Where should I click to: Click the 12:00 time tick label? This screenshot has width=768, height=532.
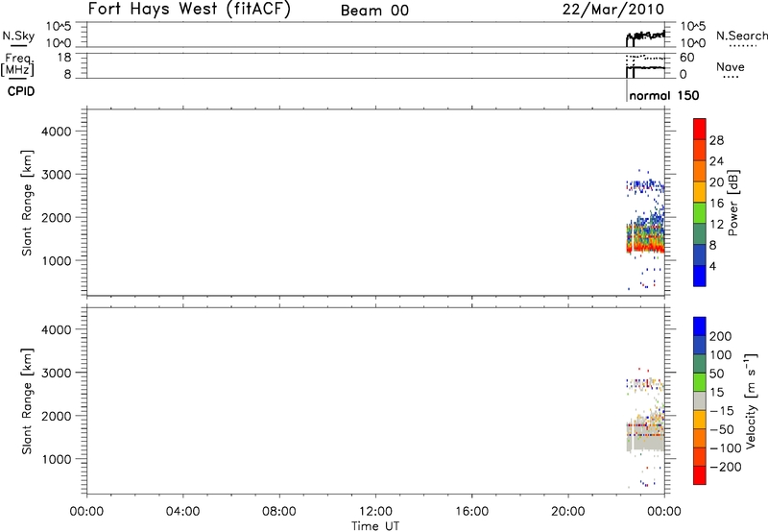375,512
